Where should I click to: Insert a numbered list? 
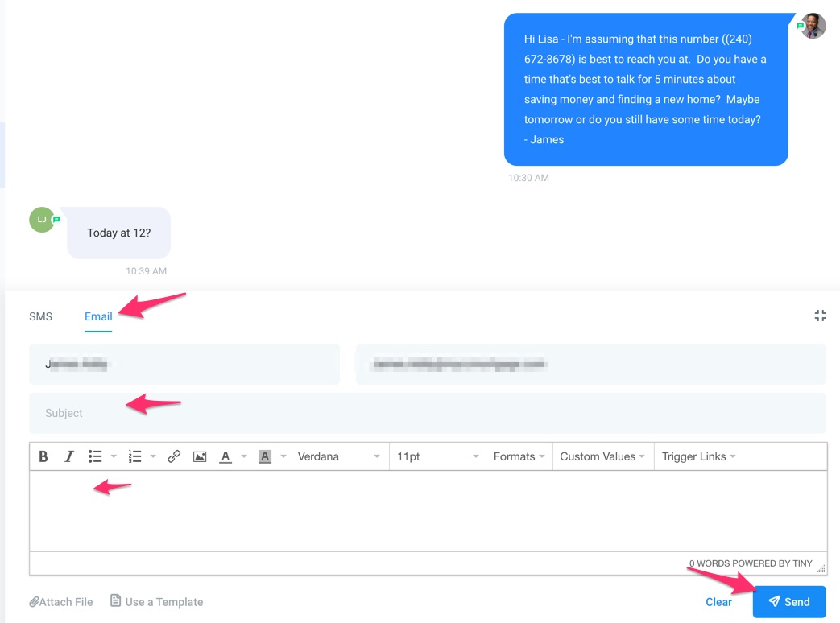tap(134, 456)
